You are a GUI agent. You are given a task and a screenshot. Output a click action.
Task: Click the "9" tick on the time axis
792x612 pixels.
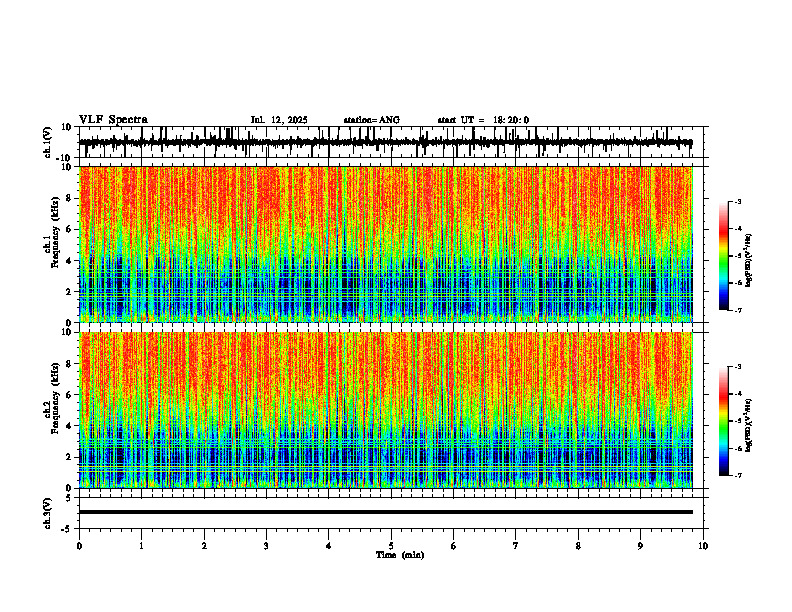(640, 546)
